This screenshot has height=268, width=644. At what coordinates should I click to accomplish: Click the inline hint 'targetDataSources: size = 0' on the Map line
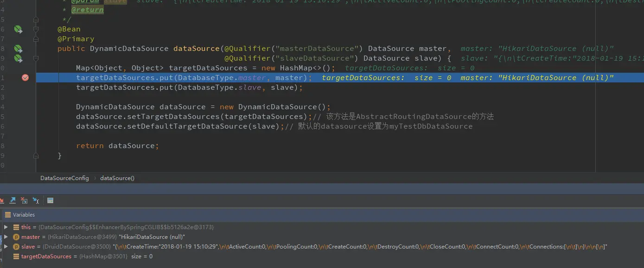[x=410, y=68]
